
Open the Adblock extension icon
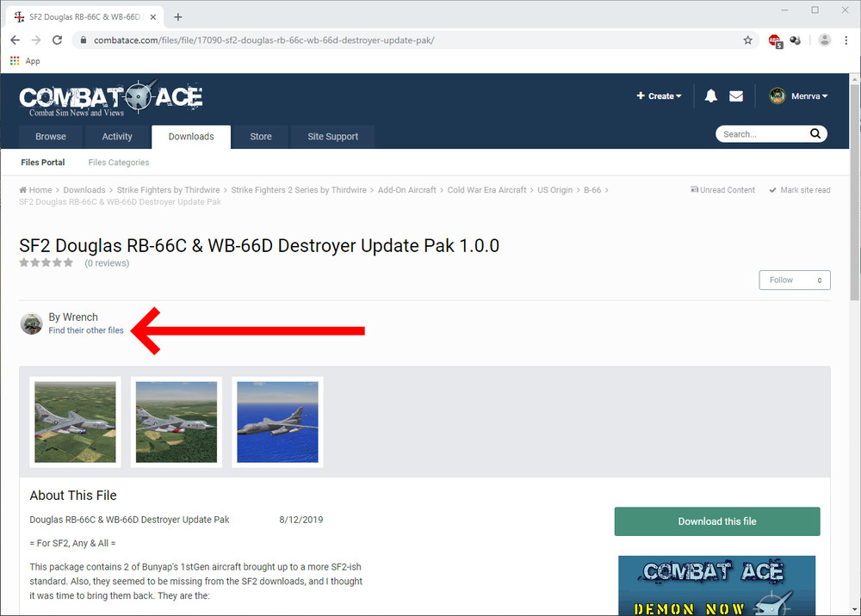[x=776, y=40]
